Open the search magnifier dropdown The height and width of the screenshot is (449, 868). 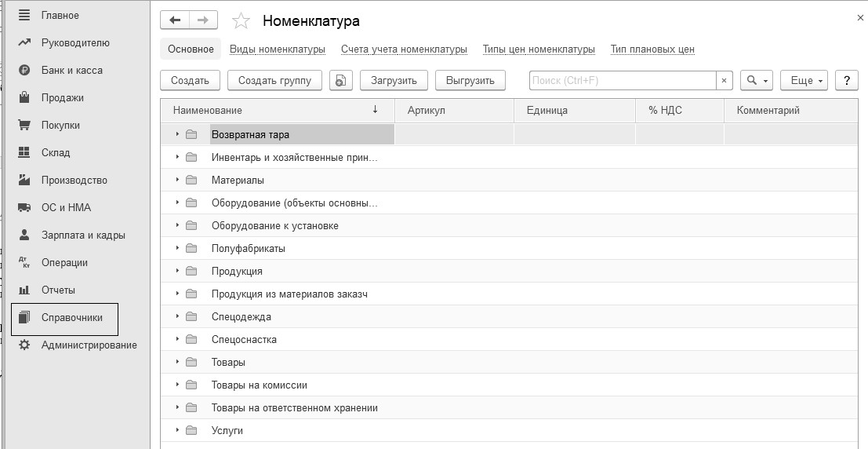click(x=757, y=80)
